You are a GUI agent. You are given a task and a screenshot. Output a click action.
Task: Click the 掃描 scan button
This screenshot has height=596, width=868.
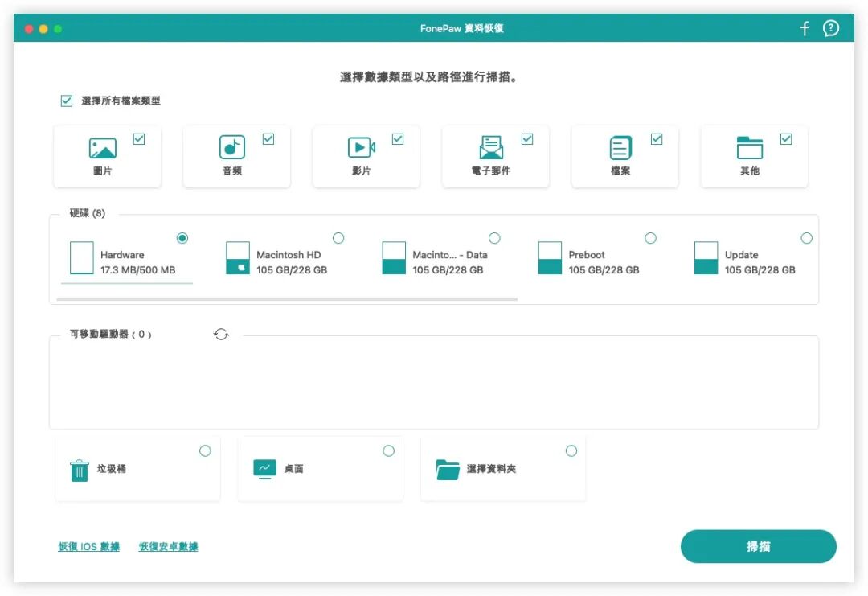coord(759,546)
